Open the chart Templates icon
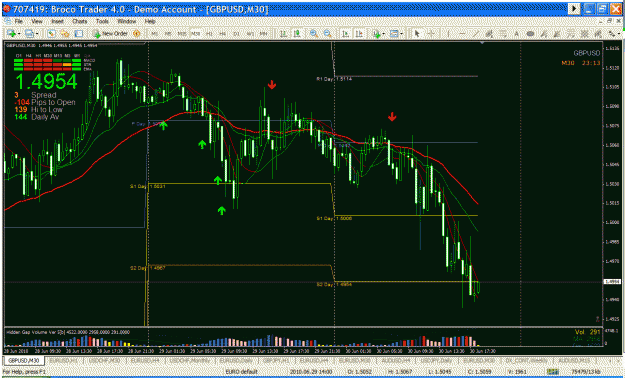The width and height of the screenshot is (625, 378). (x=394, y=34)
